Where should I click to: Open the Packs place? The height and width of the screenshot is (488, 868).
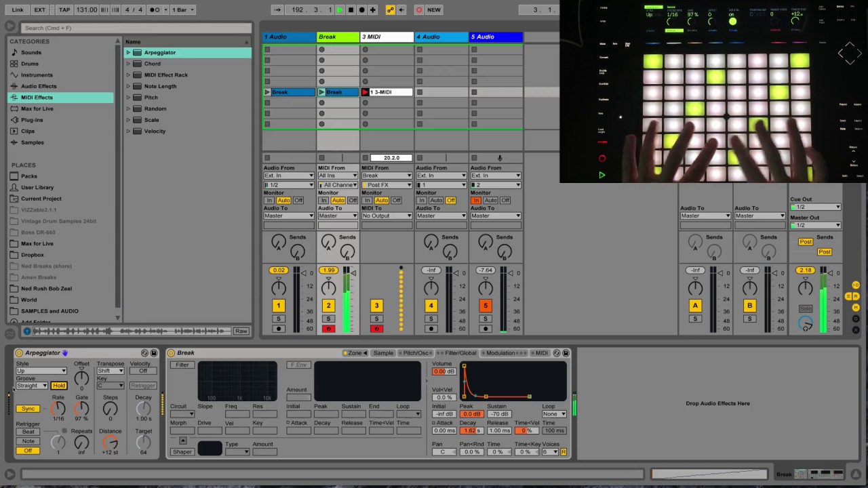(28, 176)
